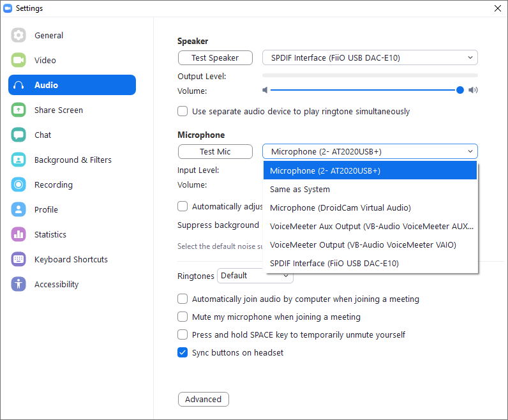This screenshot has height=420, width=508.
Task: Click the General gear icon
Action: 19,35
